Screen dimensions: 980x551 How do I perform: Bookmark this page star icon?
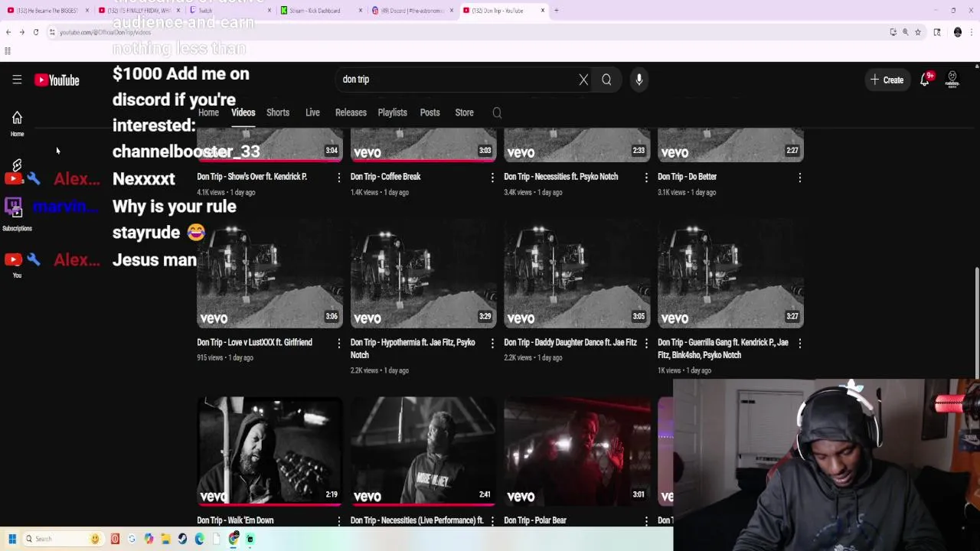click(918, 32)
